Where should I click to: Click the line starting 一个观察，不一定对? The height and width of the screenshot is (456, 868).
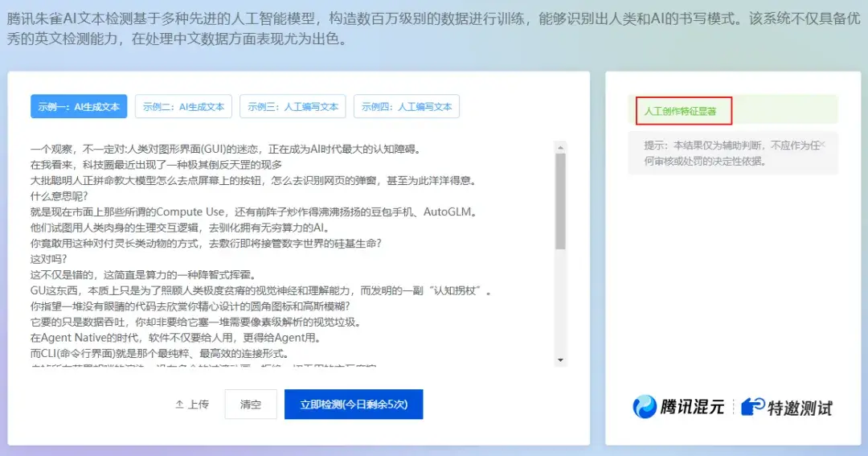(226, 149)
